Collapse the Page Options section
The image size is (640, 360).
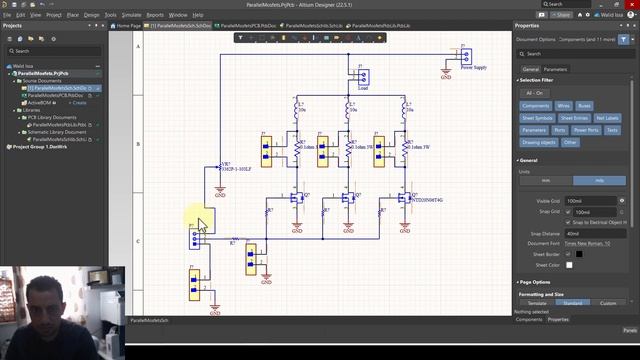(x=518, y=282)
